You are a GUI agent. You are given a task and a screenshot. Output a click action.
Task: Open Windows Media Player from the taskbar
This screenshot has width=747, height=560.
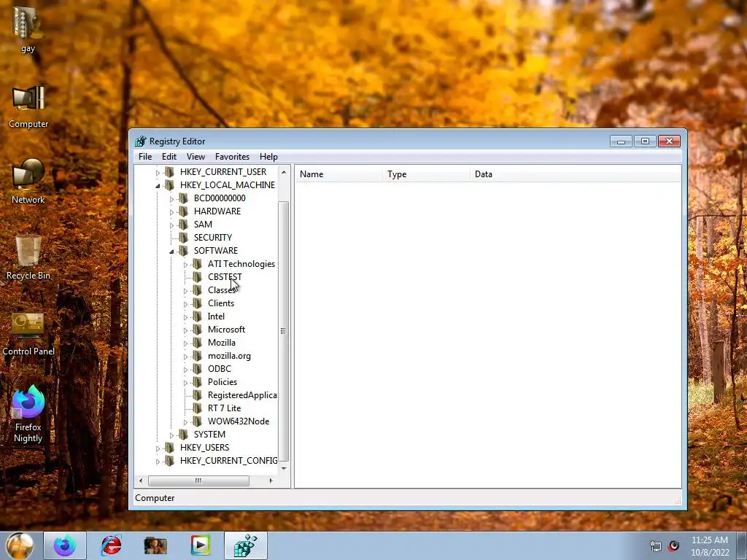click(201, 545)
